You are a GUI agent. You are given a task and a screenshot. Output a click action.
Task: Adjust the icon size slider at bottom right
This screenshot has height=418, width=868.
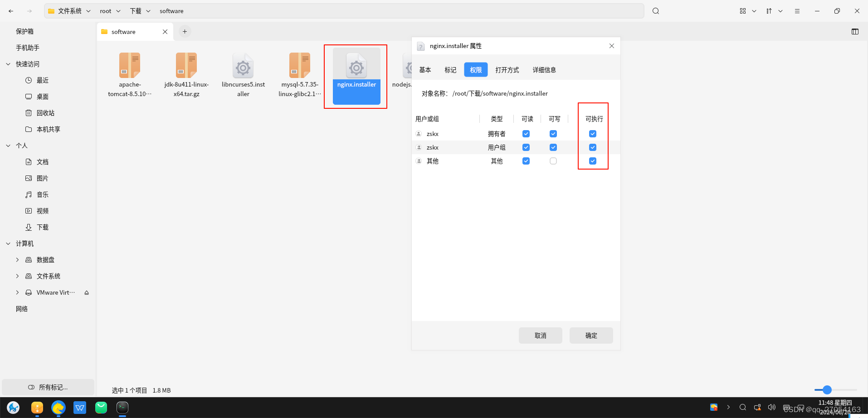(827, 389)
